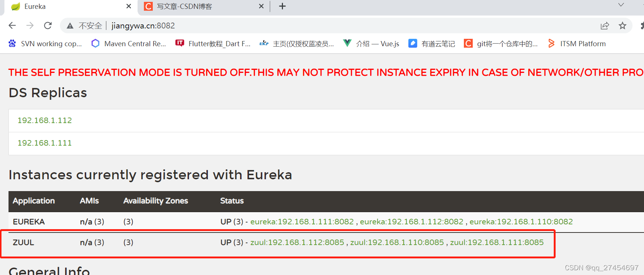Screen dimensions: 644x275
Task: Open instance eureka:192.168.1.112:8082
Action: tap(412, 221)
